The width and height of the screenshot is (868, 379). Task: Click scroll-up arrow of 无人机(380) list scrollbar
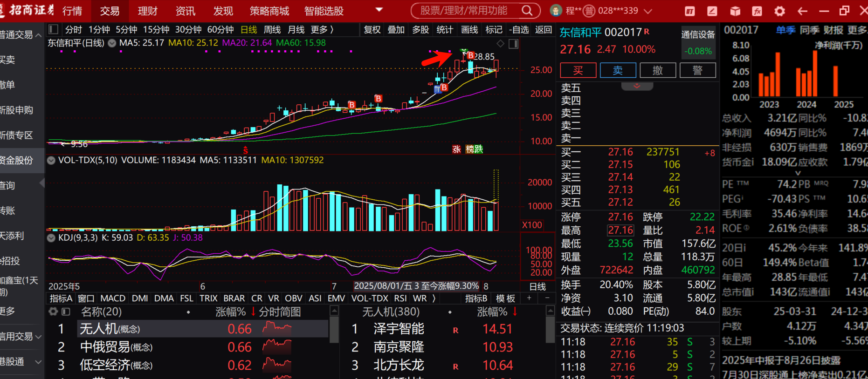click(x=550, y=311)
